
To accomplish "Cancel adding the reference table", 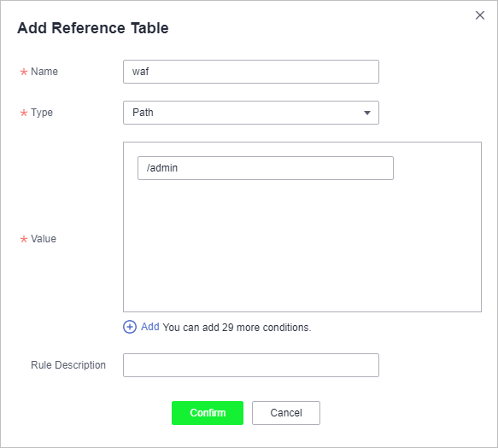I will pos(286,413).
